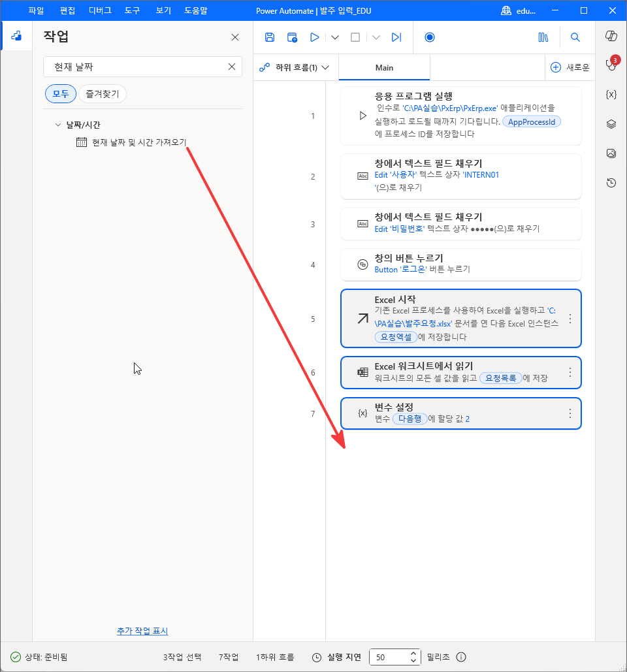
Task: Increase run delay with up stepper
Action: tap(413, 654)
